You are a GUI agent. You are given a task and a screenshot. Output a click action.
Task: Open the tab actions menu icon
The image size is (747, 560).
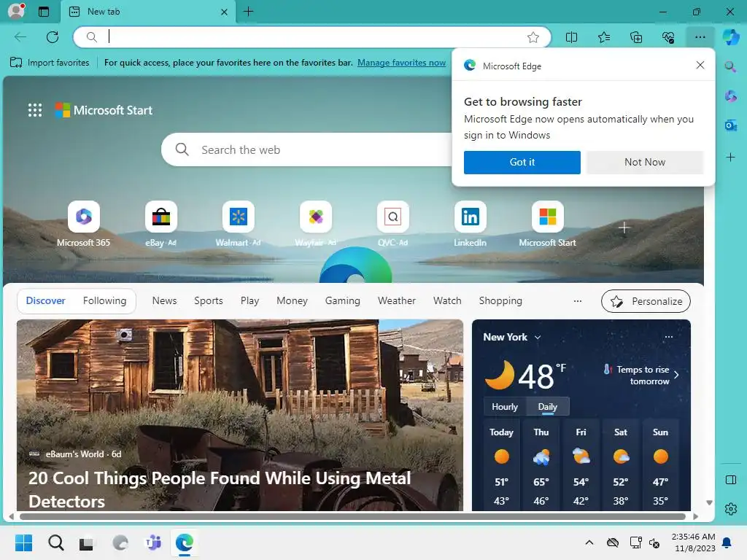pos(44,12)
